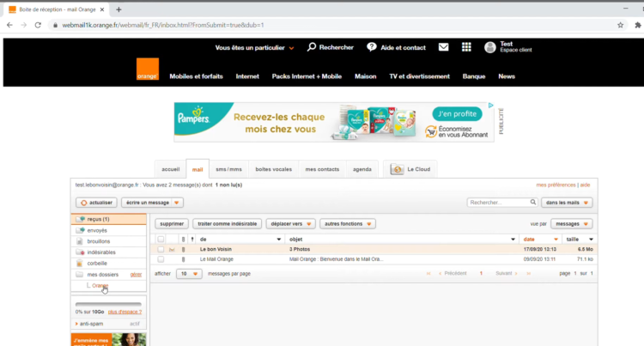Open the apps grid icon
This screenshot has height=346, width=644.
[466, 47]
